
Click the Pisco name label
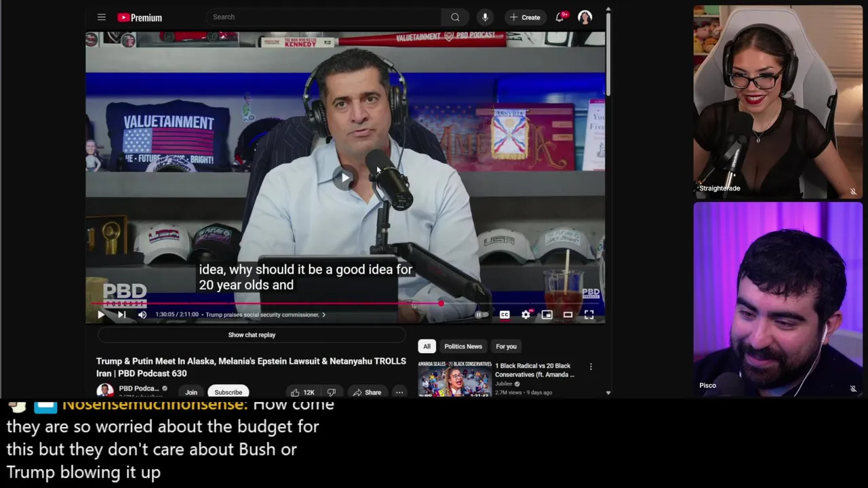(707, 385)
